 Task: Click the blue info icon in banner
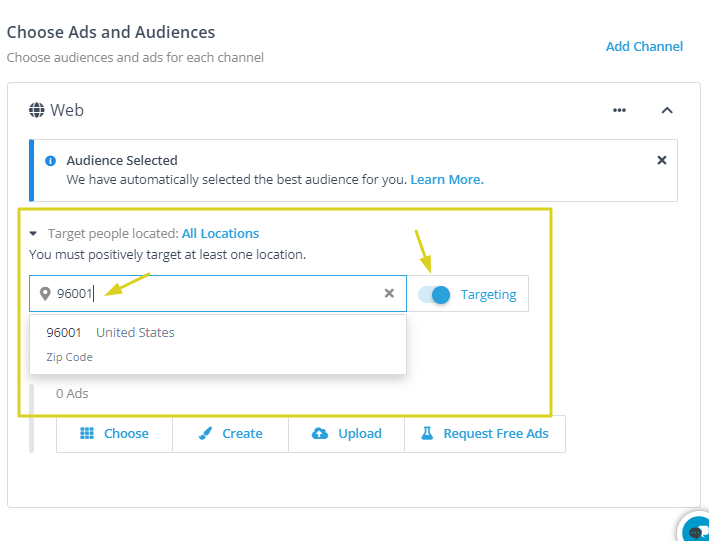point(51,161)
